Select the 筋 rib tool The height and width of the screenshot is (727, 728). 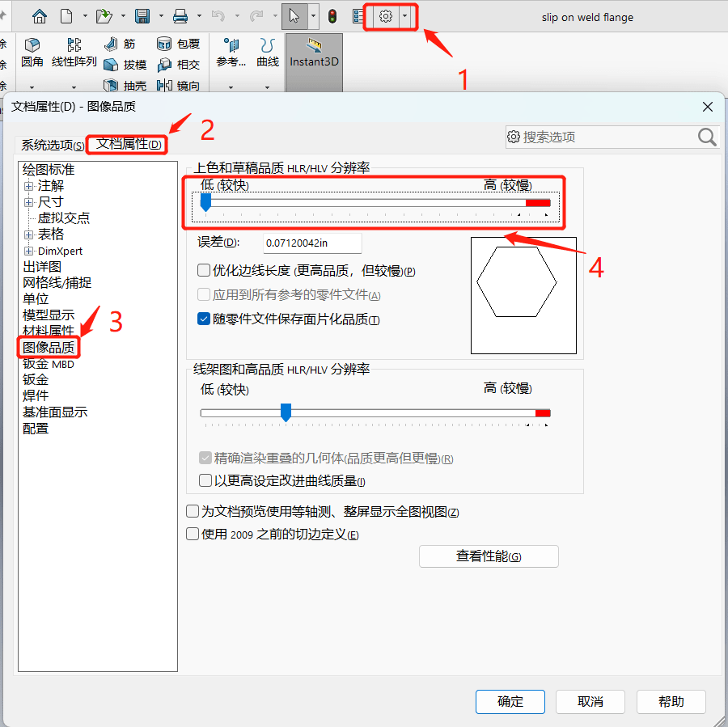click(x=120, y=44)
